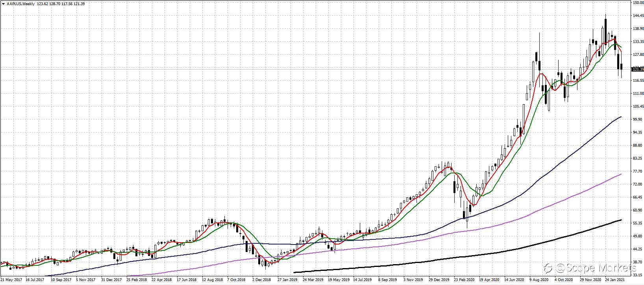Click the 25 Feb 2018 date label
This screenshot has width=644, height=285.
(137, 280)
